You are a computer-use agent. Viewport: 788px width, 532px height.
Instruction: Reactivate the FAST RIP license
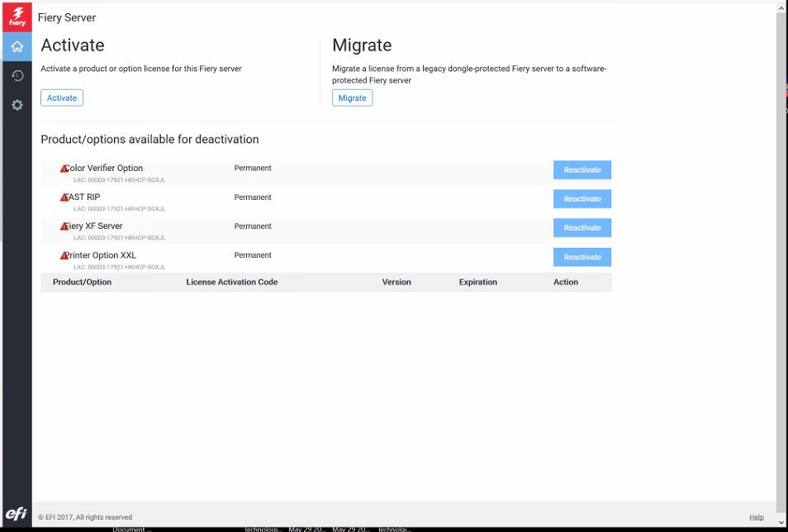coord(582,199)
